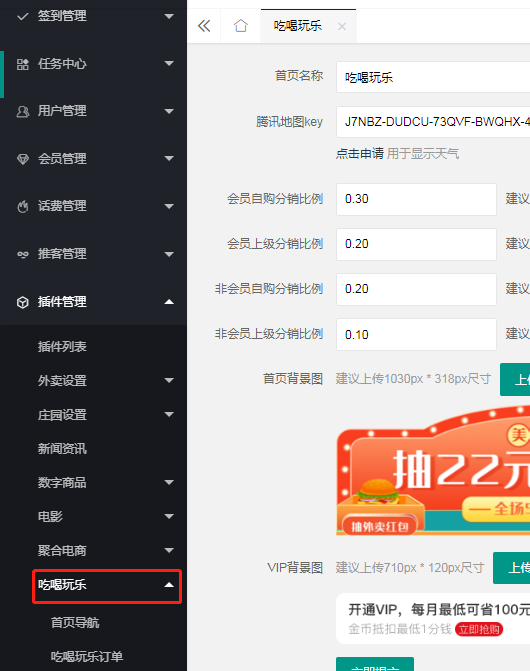Screen dimensions: 530x671
Task: Edit 非会员自购分销比例 field
Action: coord(416,289)
